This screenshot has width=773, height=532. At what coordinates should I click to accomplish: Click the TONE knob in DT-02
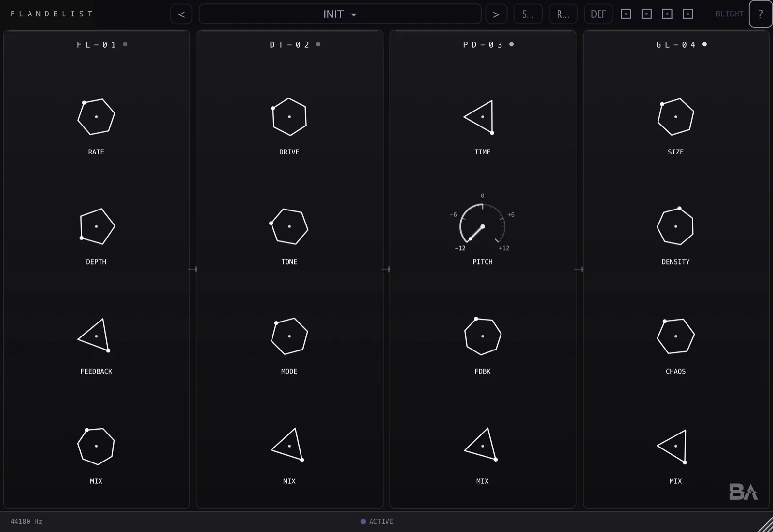coord(289,226)
